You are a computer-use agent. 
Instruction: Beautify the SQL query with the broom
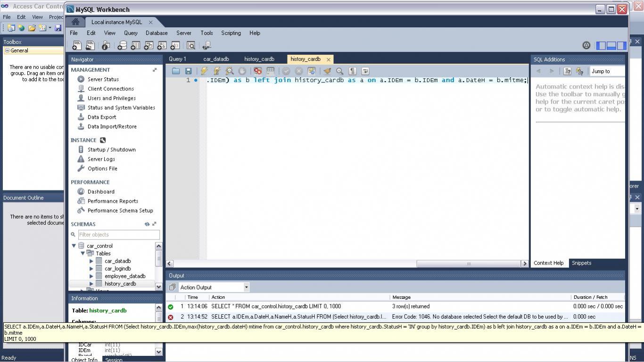click(x=327, y=71)
